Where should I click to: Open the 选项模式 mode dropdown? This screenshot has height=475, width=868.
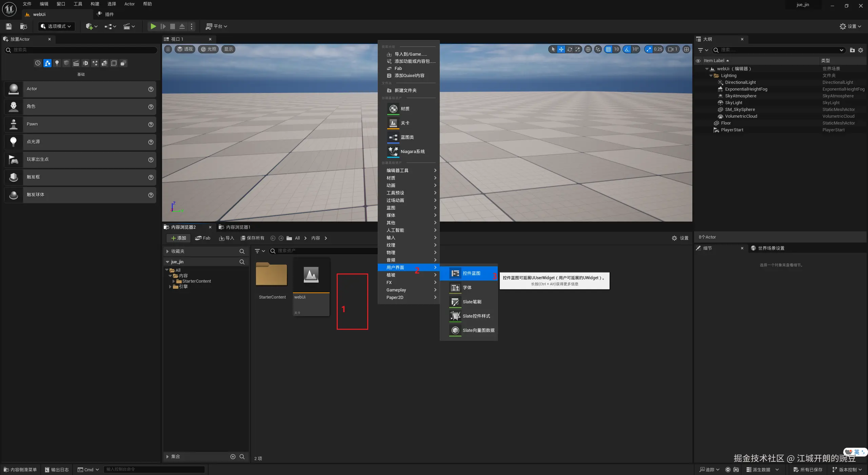(x=56, y=26)
